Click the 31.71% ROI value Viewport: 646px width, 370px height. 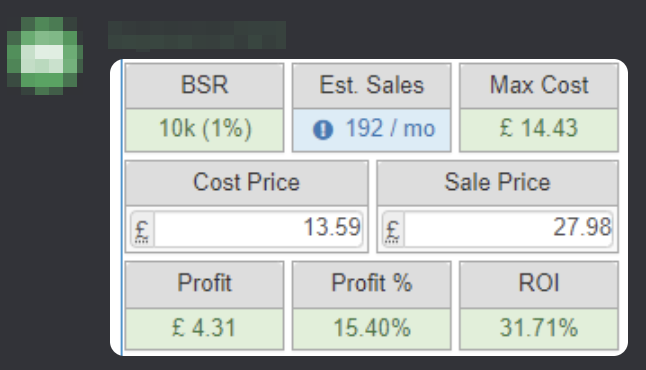(539, 329)
